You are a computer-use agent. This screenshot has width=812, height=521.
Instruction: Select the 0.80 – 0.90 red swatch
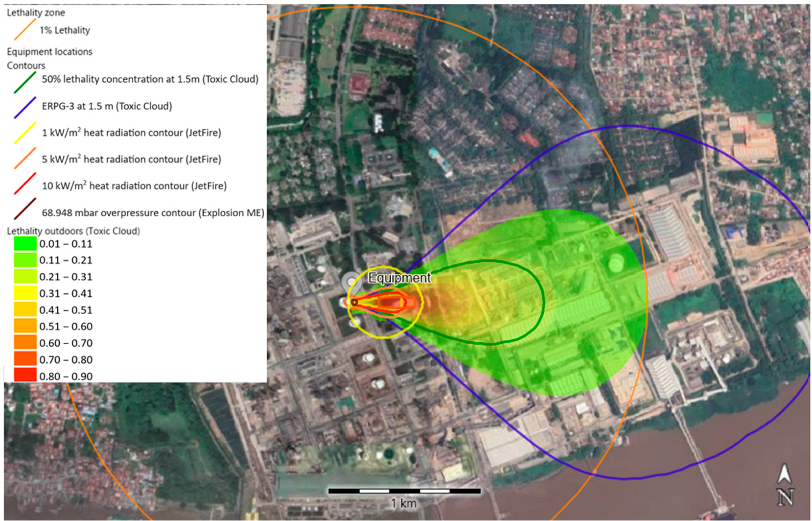[25, 375]
